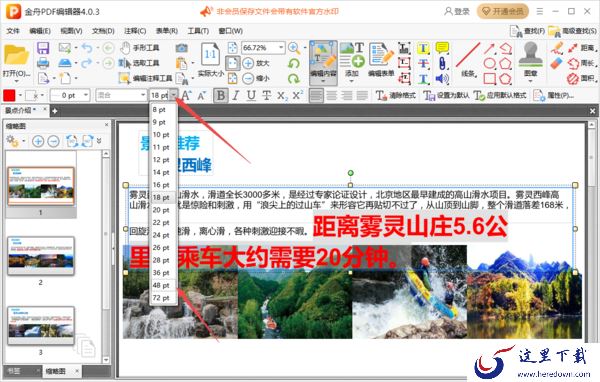
Task: Select the speaker sound annotation tool
Action: coord(442,78)
